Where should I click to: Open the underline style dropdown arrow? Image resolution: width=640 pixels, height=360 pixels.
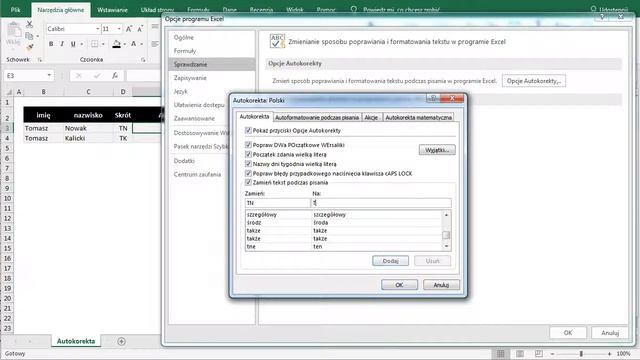pos(82,44)
